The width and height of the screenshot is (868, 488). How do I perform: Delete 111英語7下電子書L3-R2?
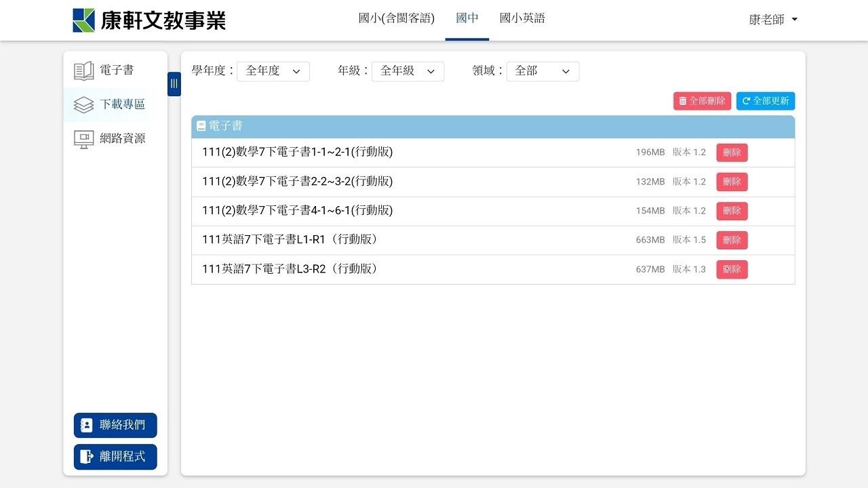pyautogui.click(x=732, y=269)
